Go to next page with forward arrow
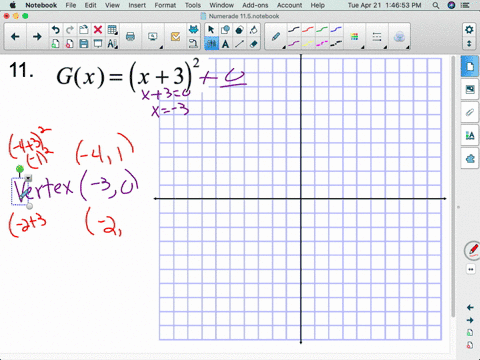 tap(37, 37)
